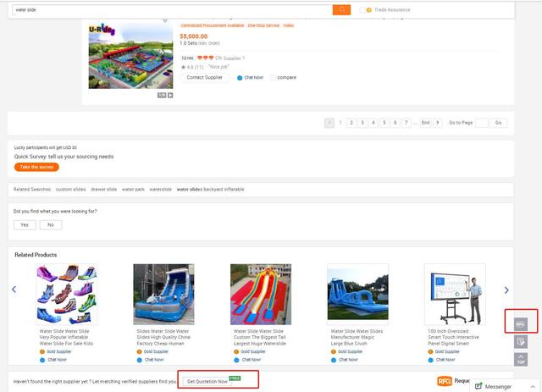Search related term drawer slide
The image size is (542, 392).
pyautogui.click(x=103, y=190)
